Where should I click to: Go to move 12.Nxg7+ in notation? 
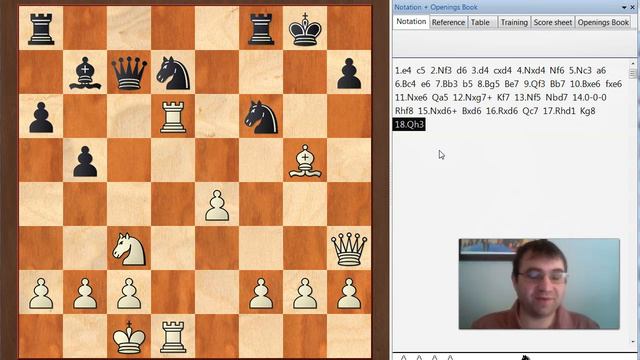[x=472, y=98]
